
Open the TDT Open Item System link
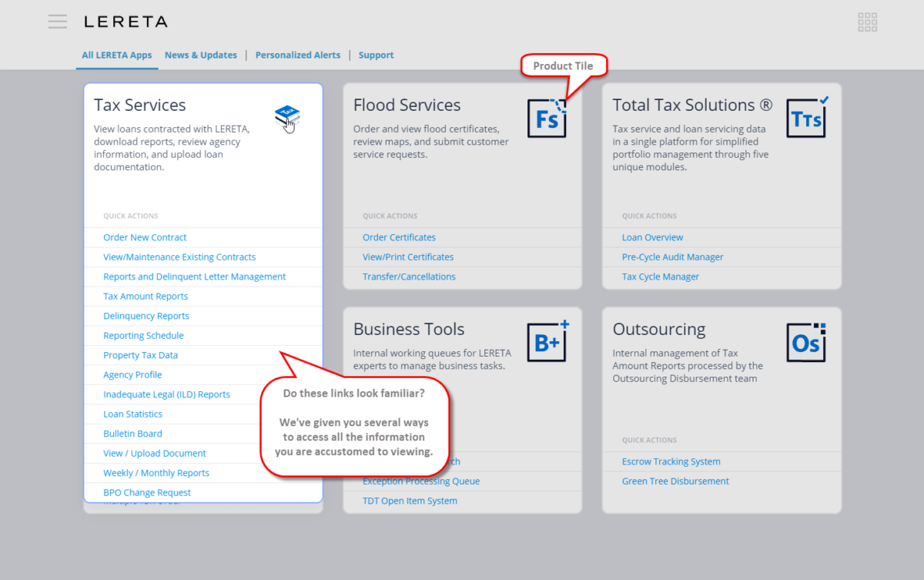[x=410, y=501]
